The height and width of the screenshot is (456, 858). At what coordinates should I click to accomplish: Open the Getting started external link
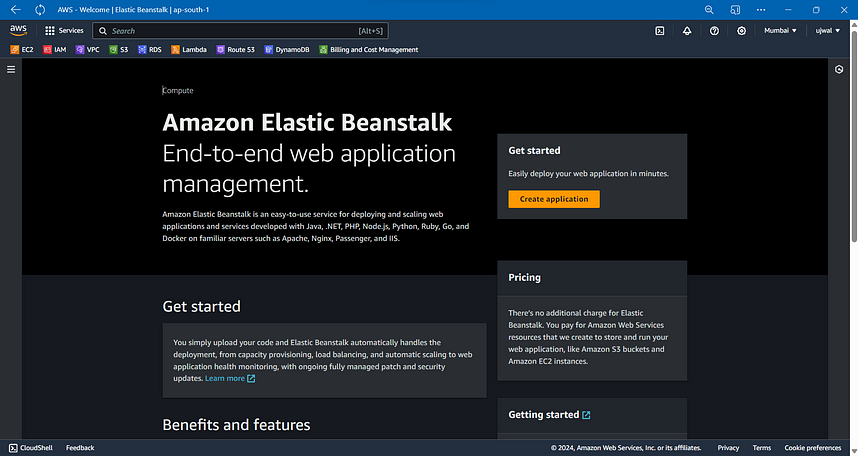(549, 415)
